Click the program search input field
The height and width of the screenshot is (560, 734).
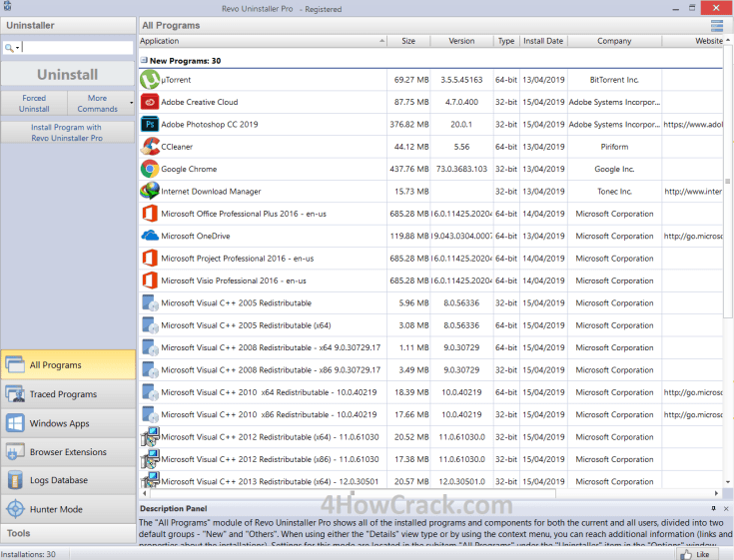(x=77, y=47)
